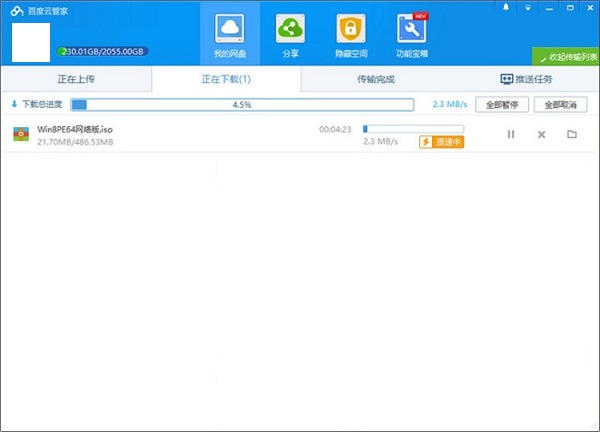
Task: Open the 分享 share section
Action: (290, 28)
